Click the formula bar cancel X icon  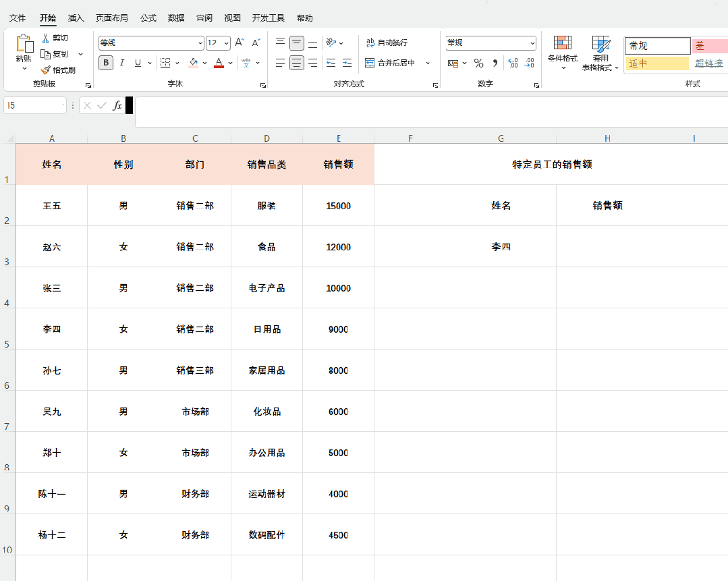click(x=87, y=105)
